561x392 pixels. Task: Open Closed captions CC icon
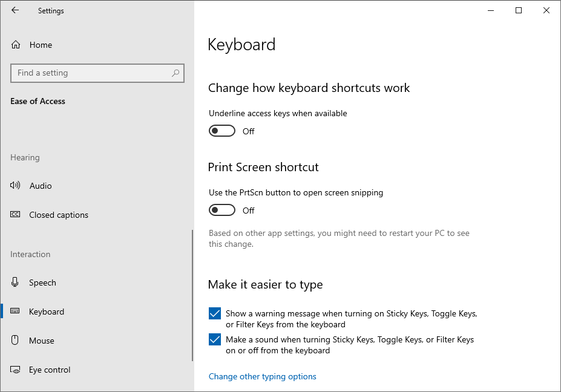[x=15, y=214]
